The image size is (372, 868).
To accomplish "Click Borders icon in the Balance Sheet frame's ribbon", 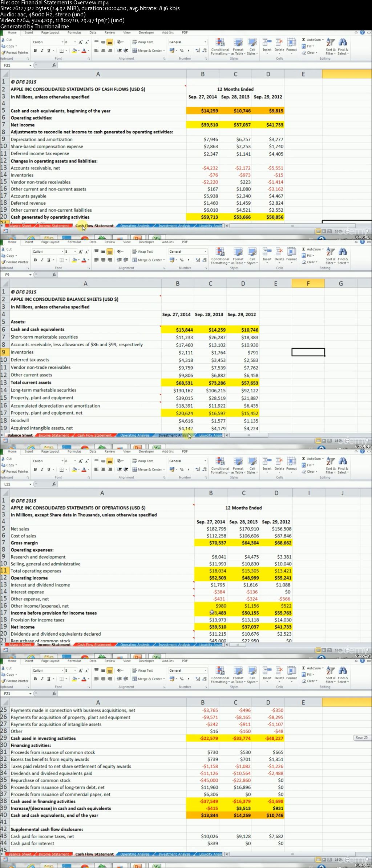I will (62, 260).
